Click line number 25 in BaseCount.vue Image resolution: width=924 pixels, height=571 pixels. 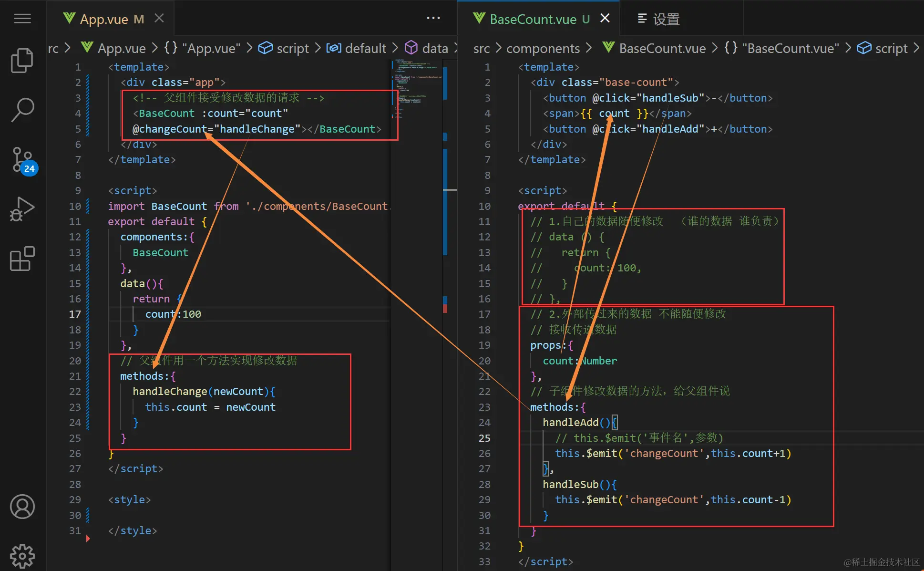(x=484, y=437)
